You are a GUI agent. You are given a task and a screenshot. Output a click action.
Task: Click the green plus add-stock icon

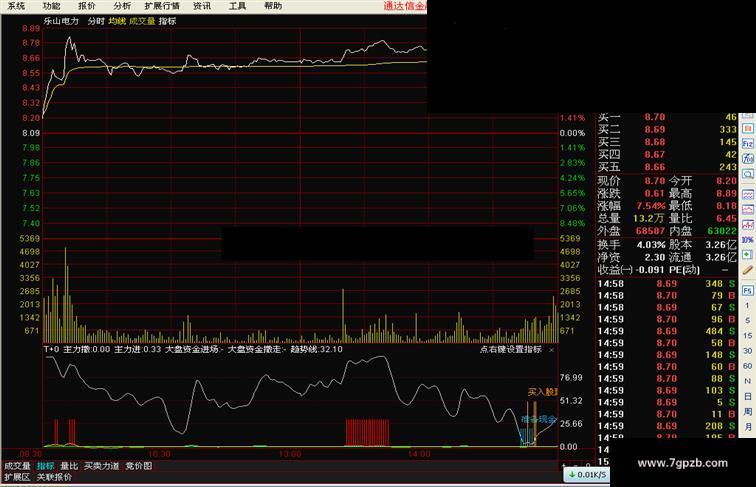pyautogui.click(x=748, y=255)
